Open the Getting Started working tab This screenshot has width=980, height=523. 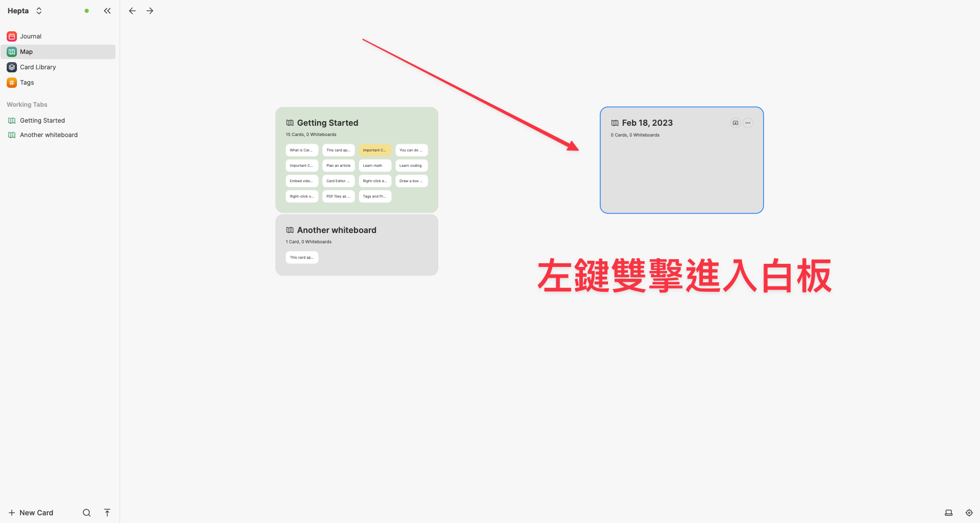42,120
